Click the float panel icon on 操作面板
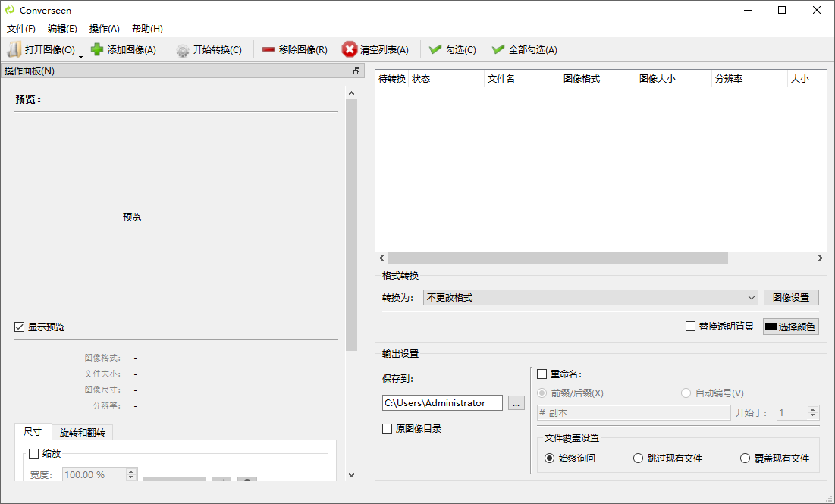Screen dimensions: 835x504 coord(356,70)
